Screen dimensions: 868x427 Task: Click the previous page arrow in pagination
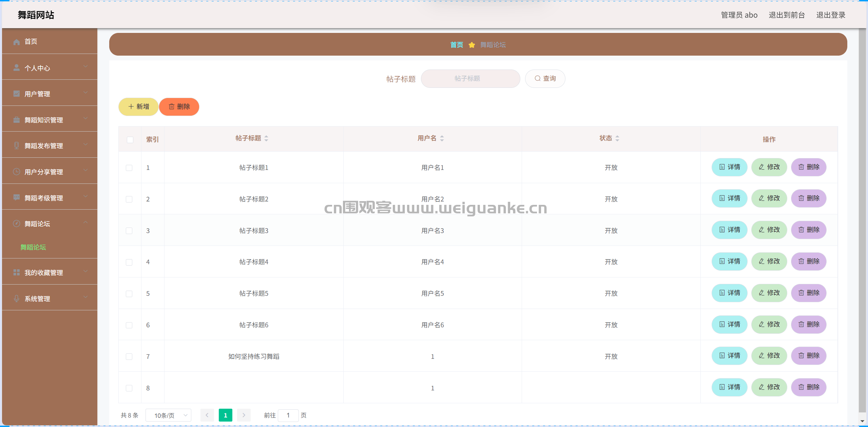point(207,415)
